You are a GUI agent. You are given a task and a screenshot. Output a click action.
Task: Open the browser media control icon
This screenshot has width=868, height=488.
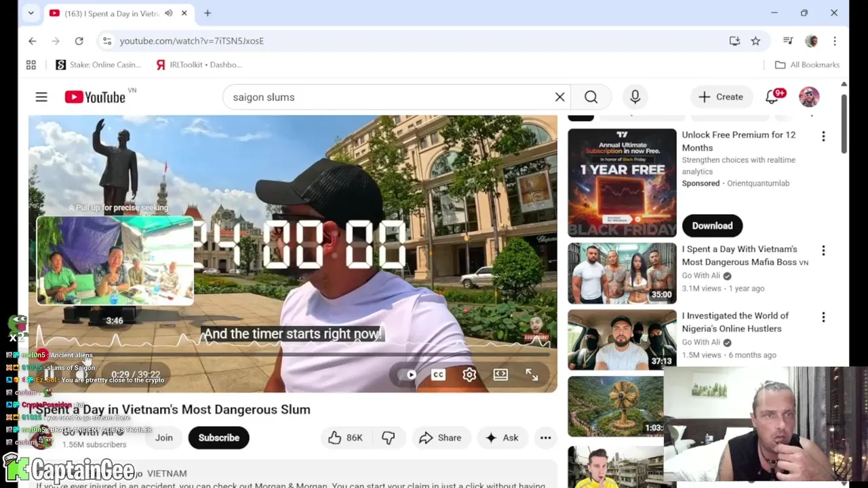(x=788, y=41)
